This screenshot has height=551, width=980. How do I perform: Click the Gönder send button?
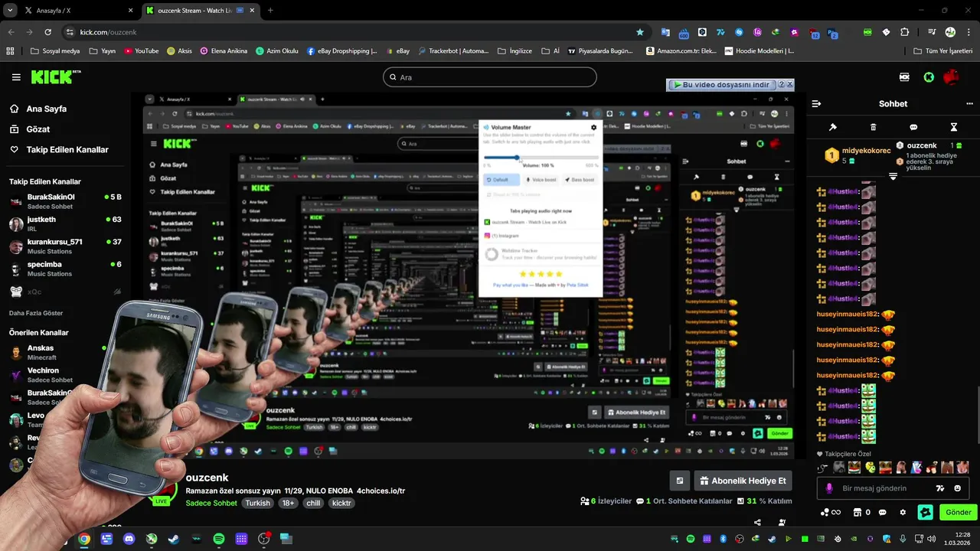(958, 512)
